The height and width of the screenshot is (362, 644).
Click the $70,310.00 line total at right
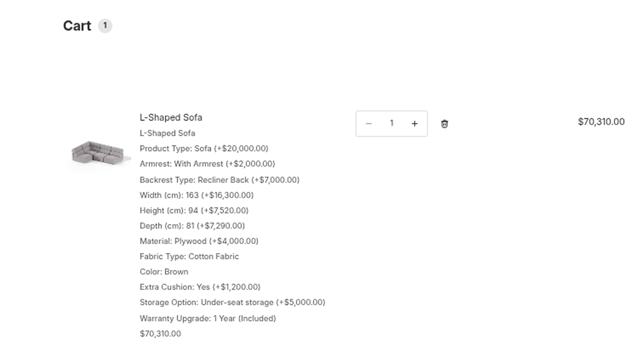tap(601, 121)
